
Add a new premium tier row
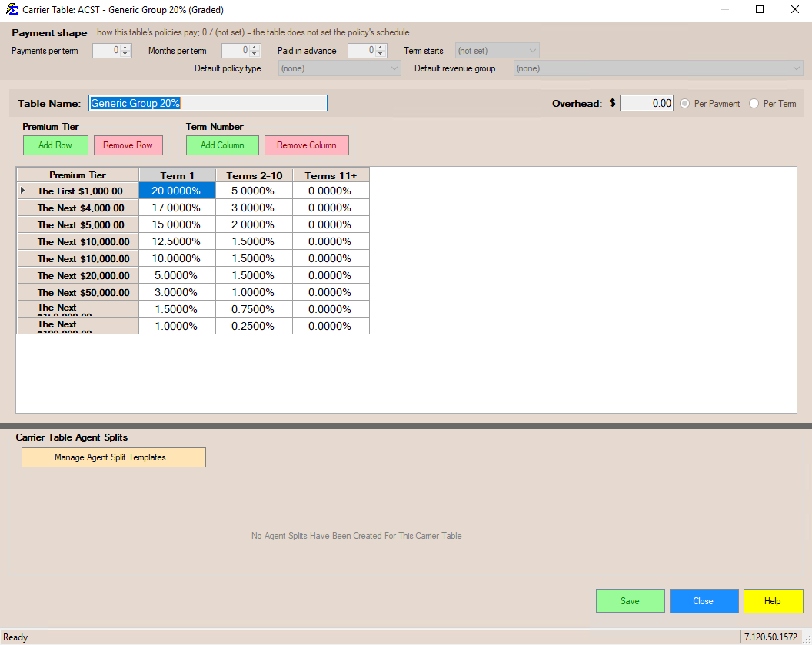[55, 145]
